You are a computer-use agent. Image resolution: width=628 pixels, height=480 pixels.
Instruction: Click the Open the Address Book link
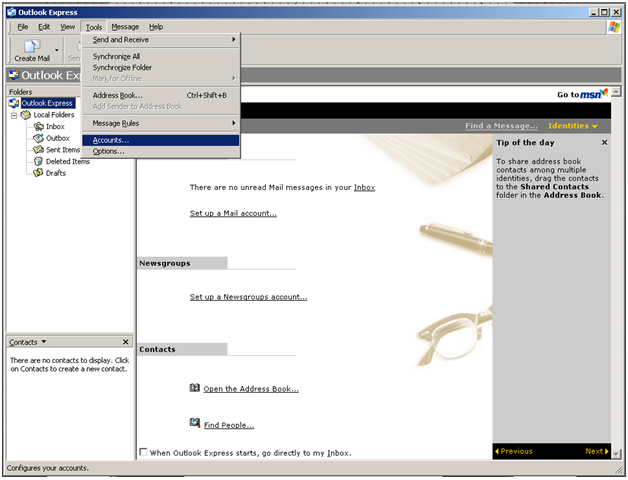(x=251, y=389)
